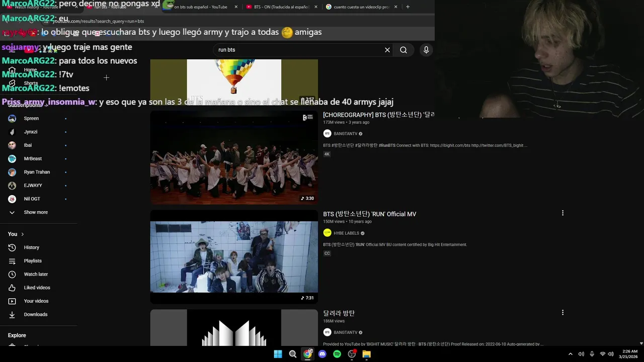The height and width of the screenshot is (362, 644).
Task: Open File Explorer from taskbar
Action: point(367,354)
